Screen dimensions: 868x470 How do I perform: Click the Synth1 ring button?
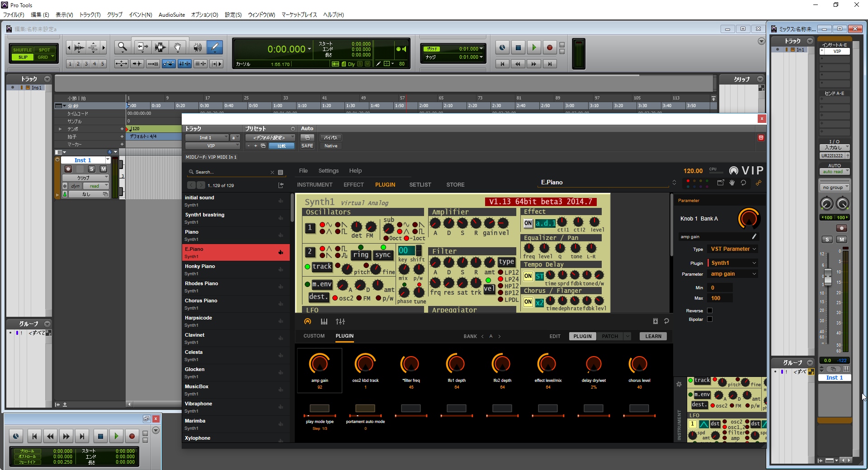click(361, 255)
